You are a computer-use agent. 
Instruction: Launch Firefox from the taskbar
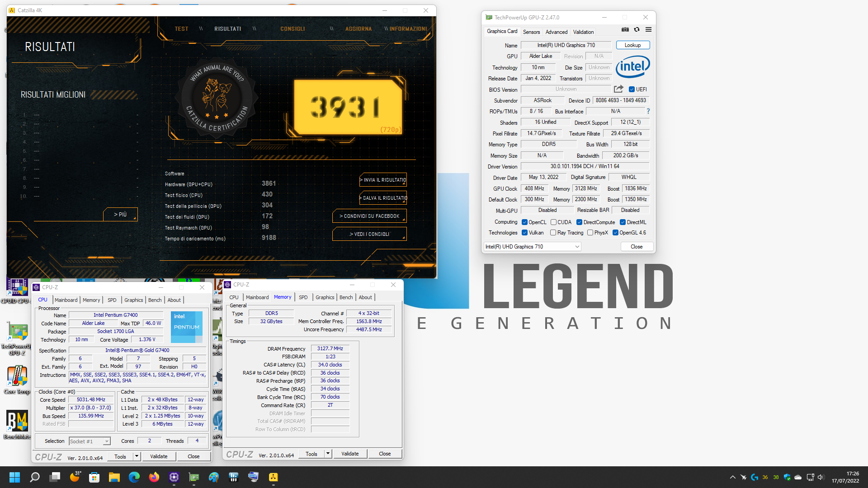click(x=154, y=477)
